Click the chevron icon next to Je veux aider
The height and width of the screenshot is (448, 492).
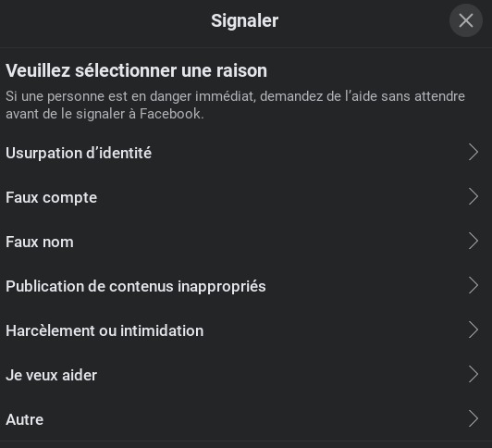[474, 375]
